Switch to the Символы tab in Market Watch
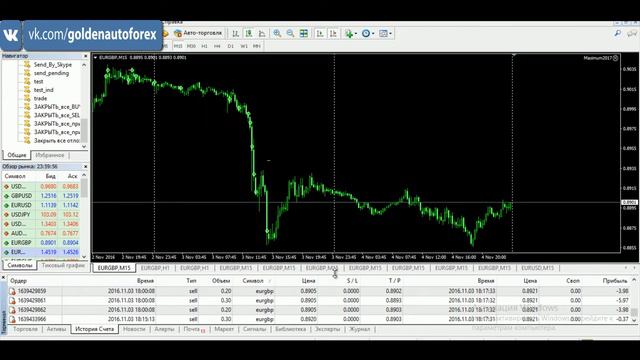The image size is (640, 360). [20, 265]
